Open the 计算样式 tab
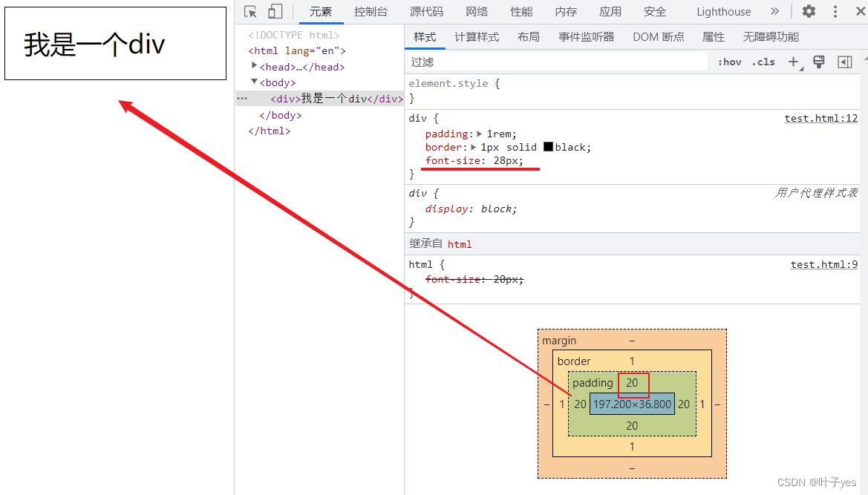Image resolution: width=868 pixels, height=495 pixels. [476, 36]
